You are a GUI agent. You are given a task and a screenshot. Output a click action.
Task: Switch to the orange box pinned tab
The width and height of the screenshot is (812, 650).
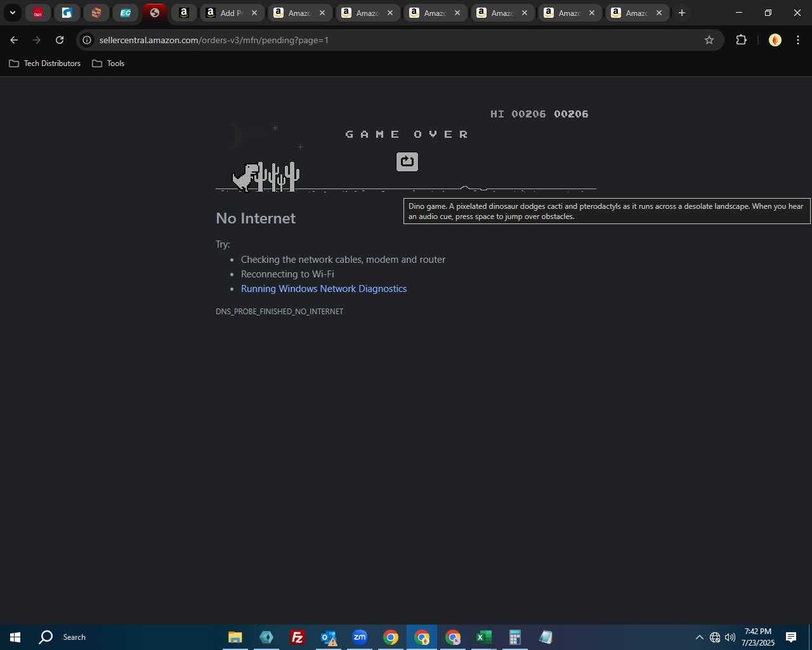96,13
